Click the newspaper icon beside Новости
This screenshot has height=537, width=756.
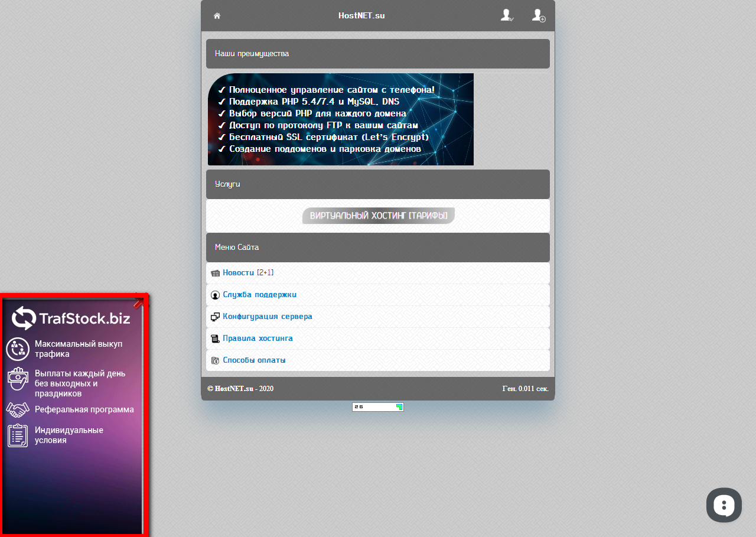pos(215,273)
